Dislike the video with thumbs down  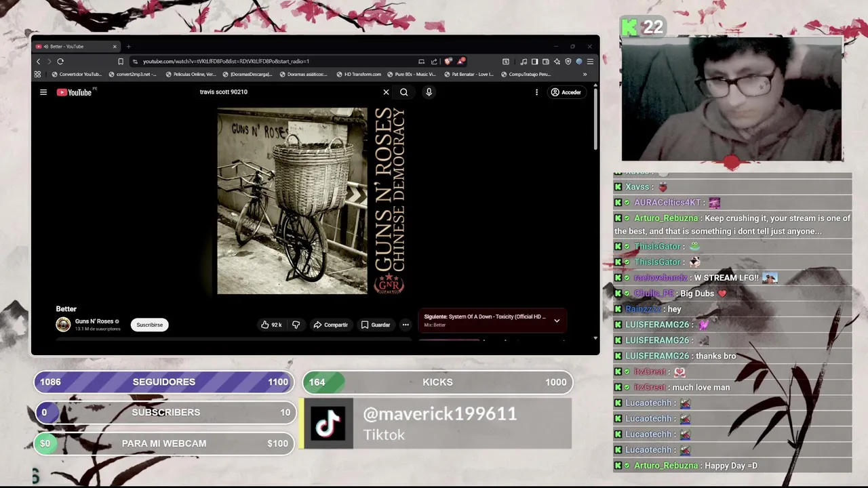[x=296, y=325]
